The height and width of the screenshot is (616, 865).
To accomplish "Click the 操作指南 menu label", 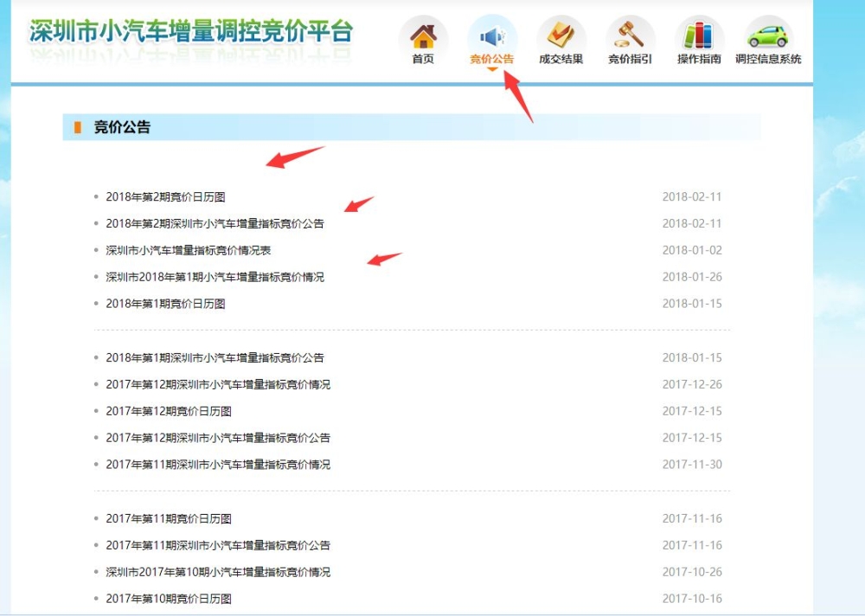I will click(x=699, y=59).
